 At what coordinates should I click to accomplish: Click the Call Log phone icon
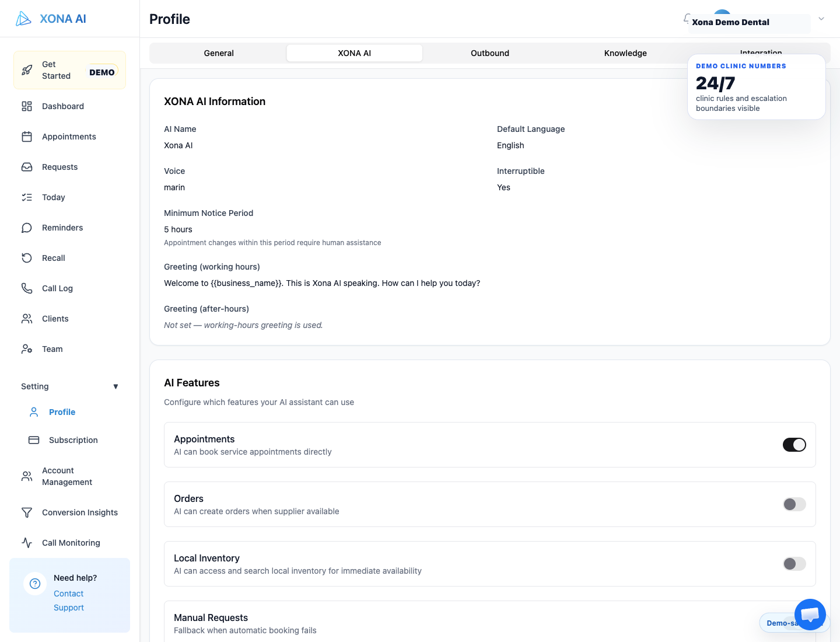tap(27, 288)
